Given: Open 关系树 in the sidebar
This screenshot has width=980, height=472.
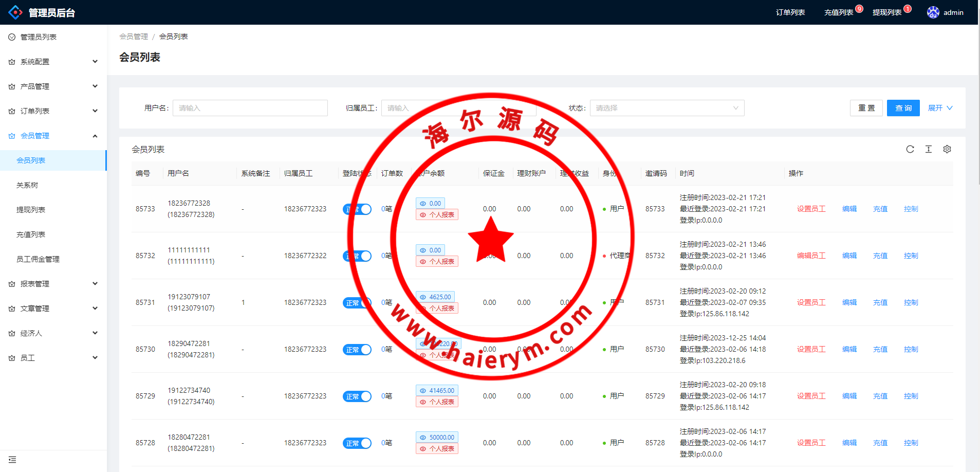Looking at the screenshot, I should point(27,185).
